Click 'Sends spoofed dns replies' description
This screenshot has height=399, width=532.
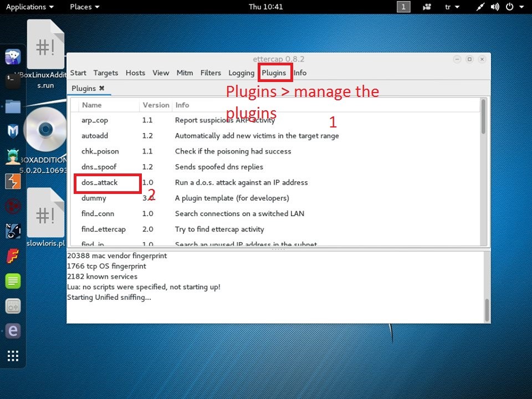219,167
